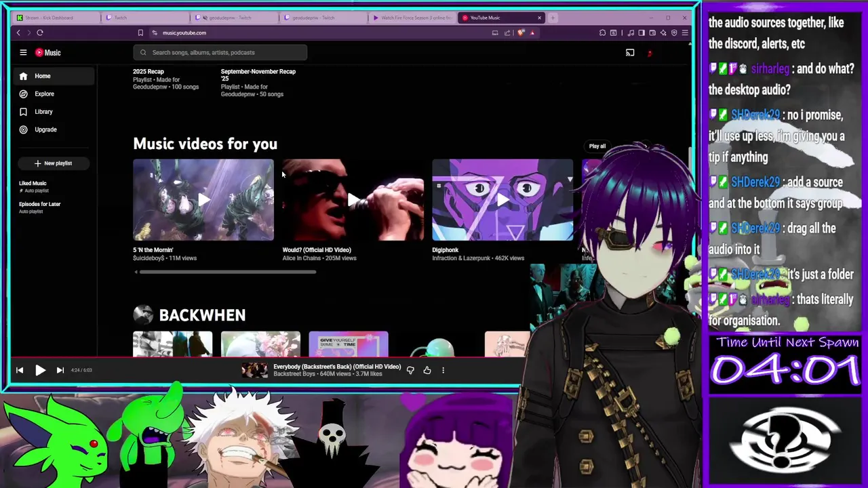Open the browser main menu icon
Image resolution: width=868 pixels, height=488 pixels.
coord(685,33)
